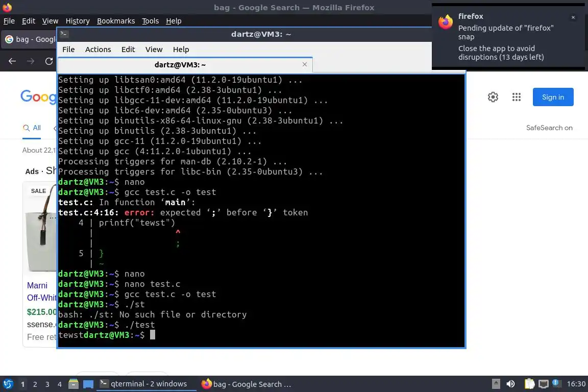Switch to desktop 4

pyautogui.click(x=60, y=384)
